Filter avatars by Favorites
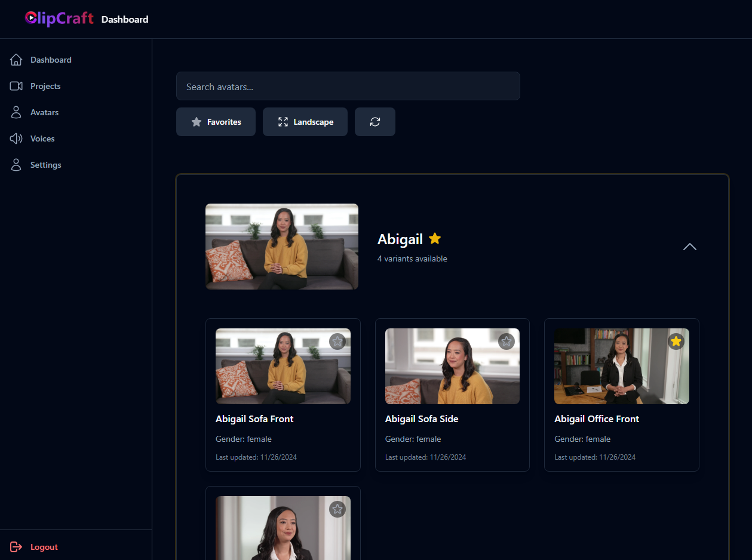Screen dimensions: 752x560 (216, 122)
